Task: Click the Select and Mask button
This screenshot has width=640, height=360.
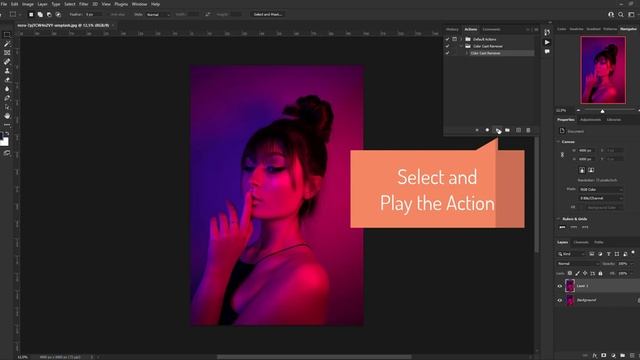Action: coord(268,14)
